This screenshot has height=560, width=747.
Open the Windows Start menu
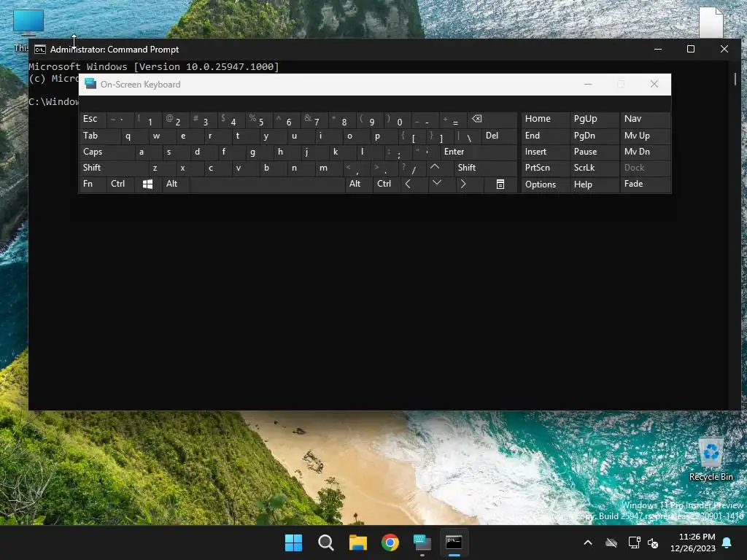(x=293, y=542)
